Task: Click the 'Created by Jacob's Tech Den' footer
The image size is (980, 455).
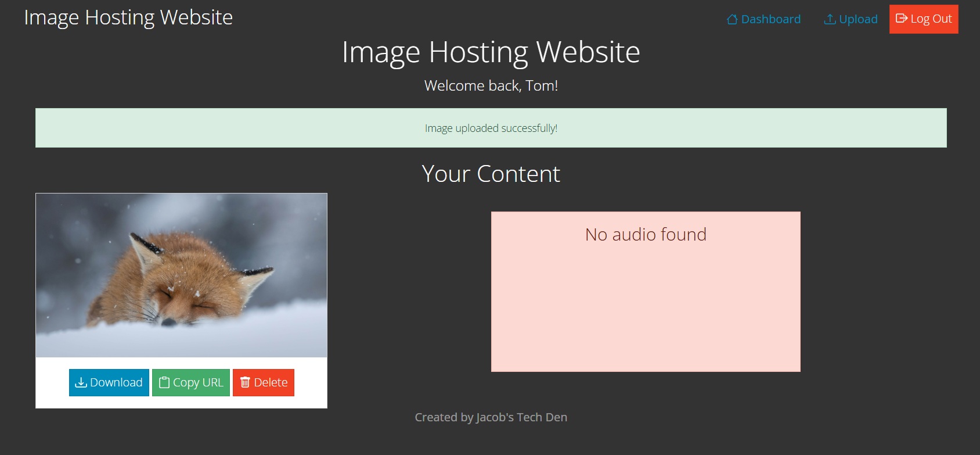Action: [x=491, y=417]
